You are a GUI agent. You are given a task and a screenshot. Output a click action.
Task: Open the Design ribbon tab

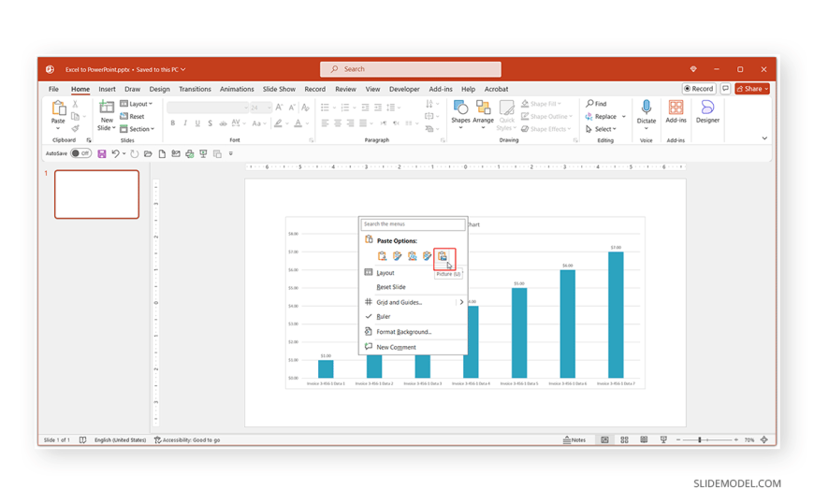[159, 89]
